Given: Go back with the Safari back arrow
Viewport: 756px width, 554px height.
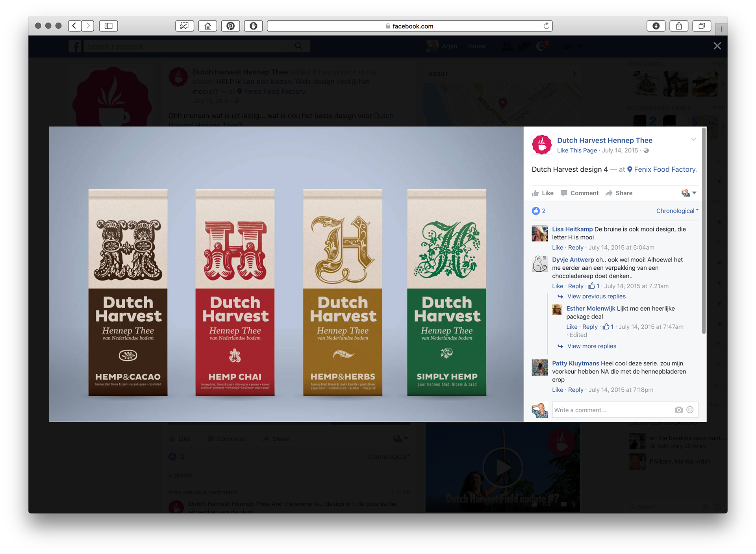Looking at the screenshot, I should pyautogui.click(x=74, y=26).
